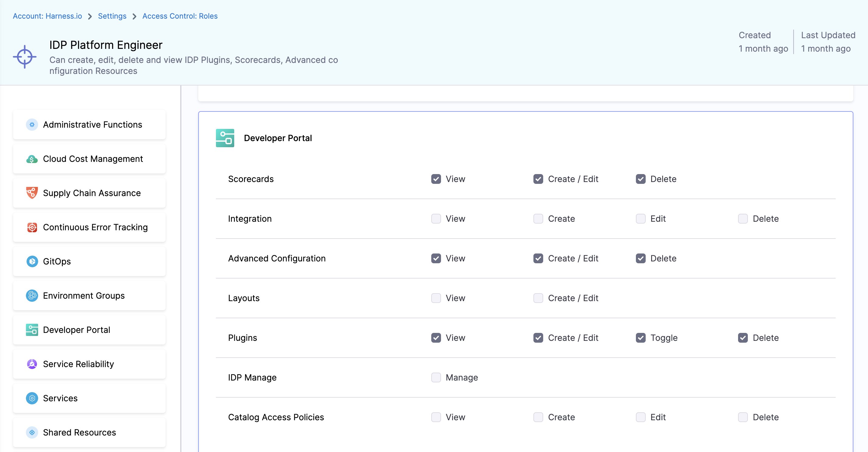This screenshot has height=452, width=868.
Task: Go to Settings breadcrumb link
Action: point(112,16)
